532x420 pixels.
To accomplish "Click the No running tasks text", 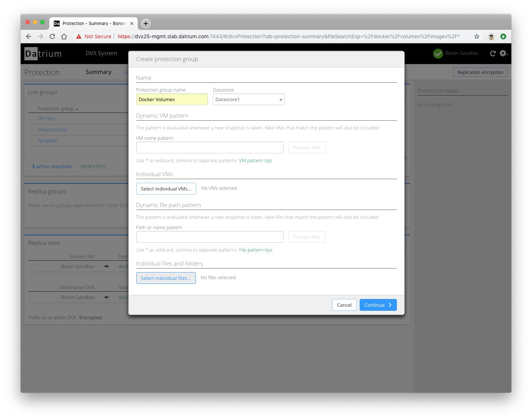I will tap(435, 105).
